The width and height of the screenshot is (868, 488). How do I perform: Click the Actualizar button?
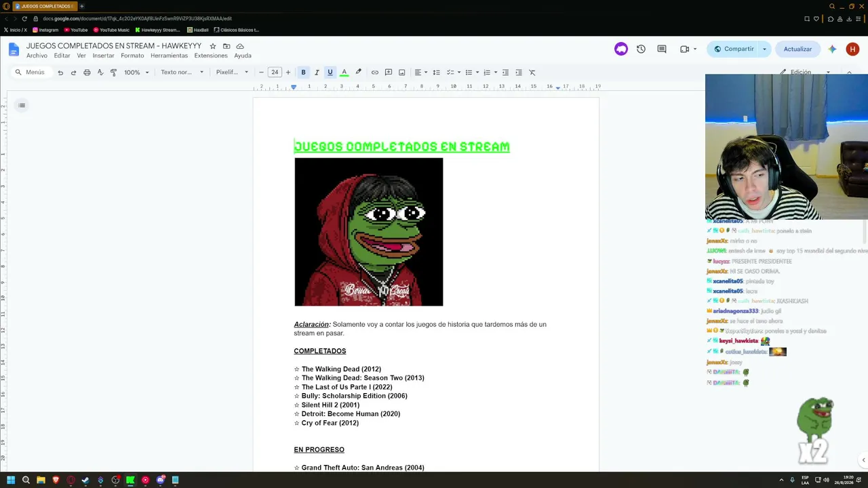tap(797, 49)
